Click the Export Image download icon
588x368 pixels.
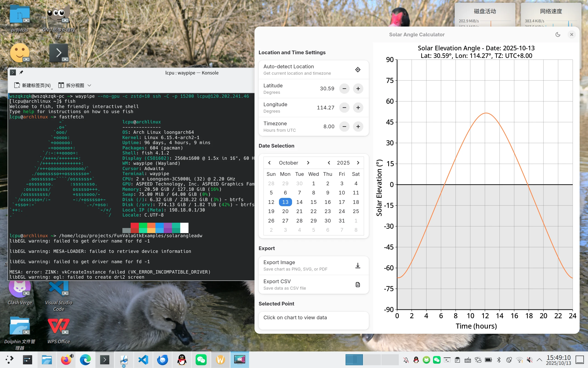(357, 265)
